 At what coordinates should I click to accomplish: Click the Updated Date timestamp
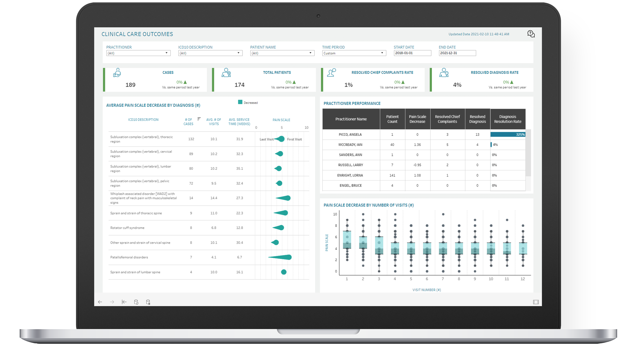click(x=479, y=34)
